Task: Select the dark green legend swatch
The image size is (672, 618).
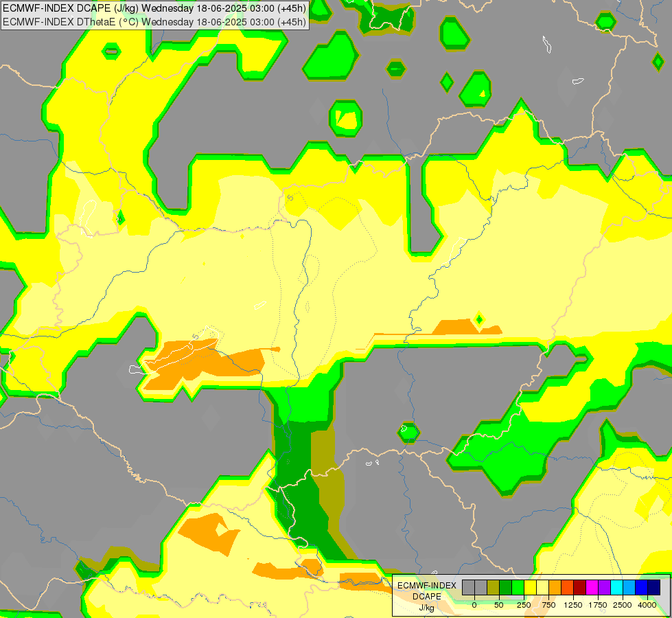Action: point(505,587)
